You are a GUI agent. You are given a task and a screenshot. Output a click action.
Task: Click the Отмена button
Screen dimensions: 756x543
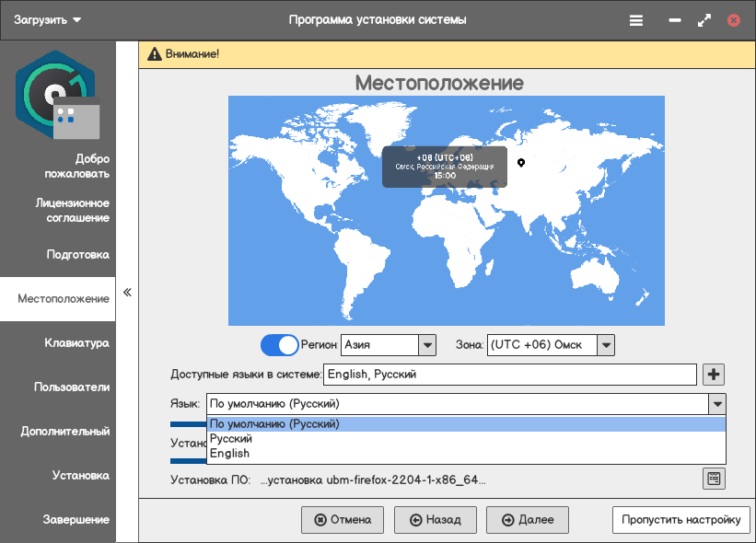343,520
